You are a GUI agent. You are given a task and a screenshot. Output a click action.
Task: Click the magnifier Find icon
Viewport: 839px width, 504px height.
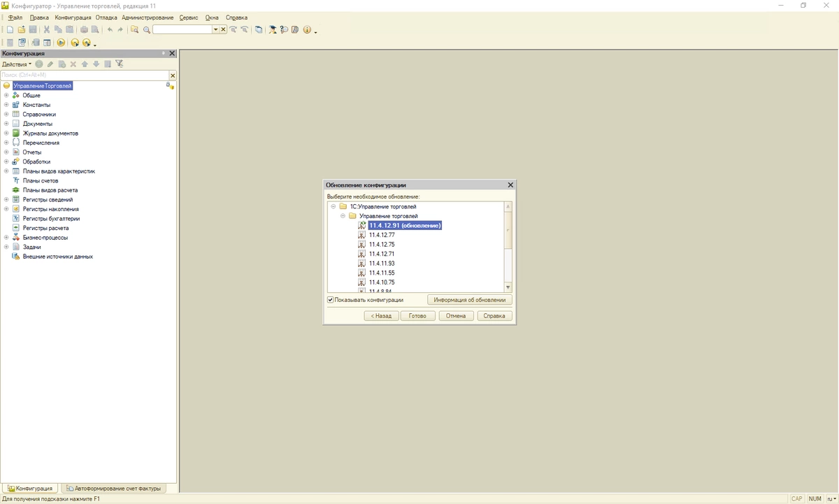click(147, 29)
